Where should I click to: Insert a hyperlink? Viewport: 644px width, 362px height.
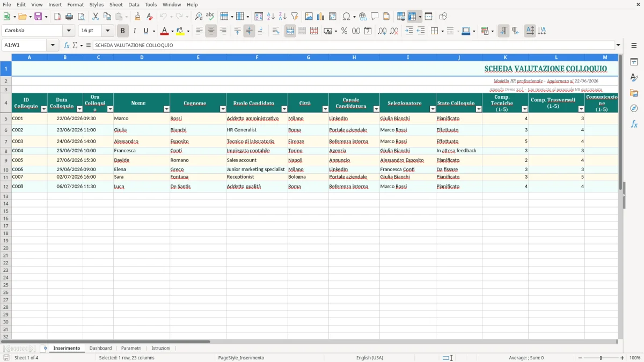(x=363, y=17)
